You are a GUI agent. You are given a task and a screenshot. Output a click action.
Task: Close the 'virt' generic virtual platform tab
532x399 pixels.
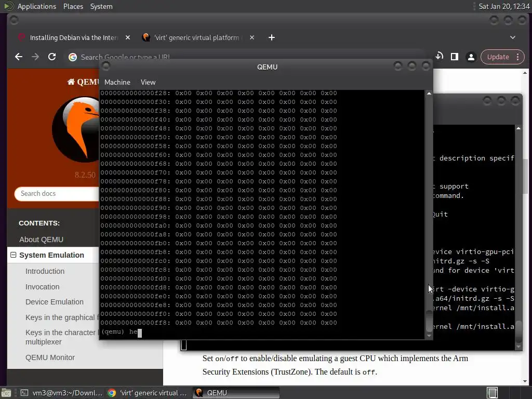(252, 37)
